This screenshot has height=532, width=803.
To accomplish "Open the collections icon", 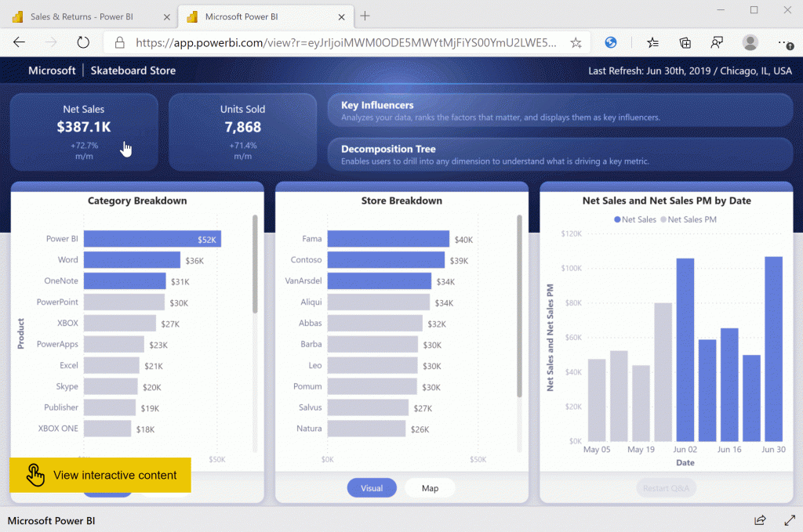I will (685, 42).
